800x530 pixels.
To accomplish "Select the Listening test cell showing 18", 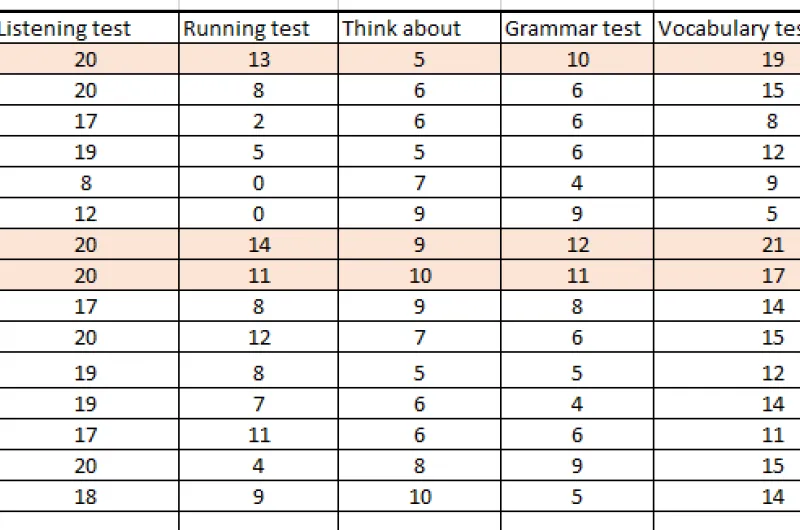I will [x=86, y=497].
